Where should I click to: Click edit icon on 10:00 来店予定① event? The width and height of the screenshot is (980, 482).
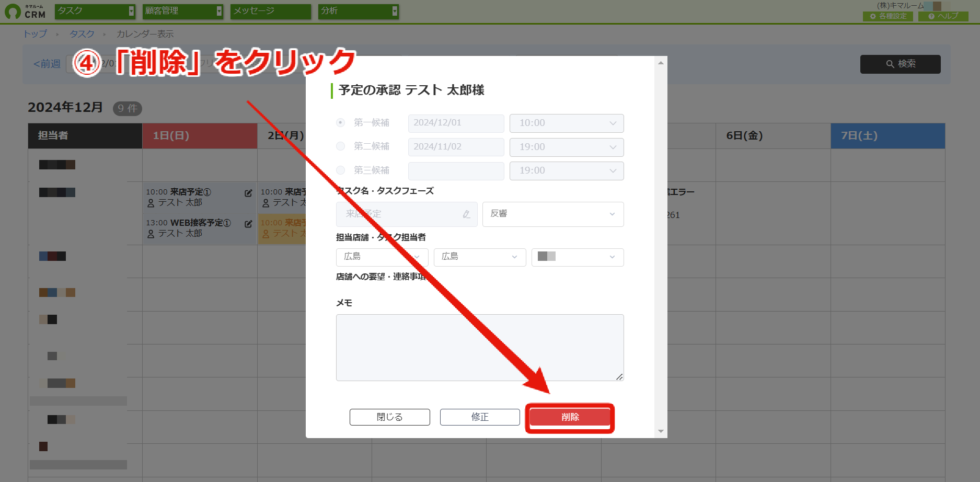pyautogui.click(x=248, y=193)
